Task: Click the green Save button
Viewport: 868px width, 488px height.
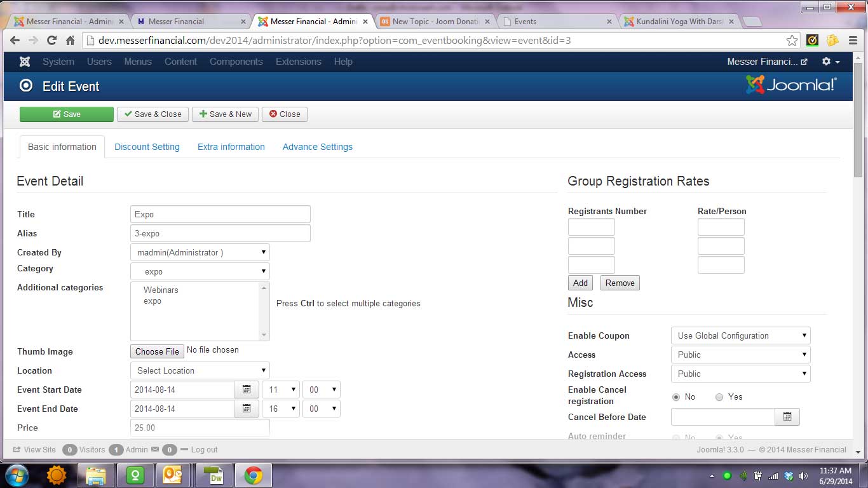Action: click(x=67, y=114)
